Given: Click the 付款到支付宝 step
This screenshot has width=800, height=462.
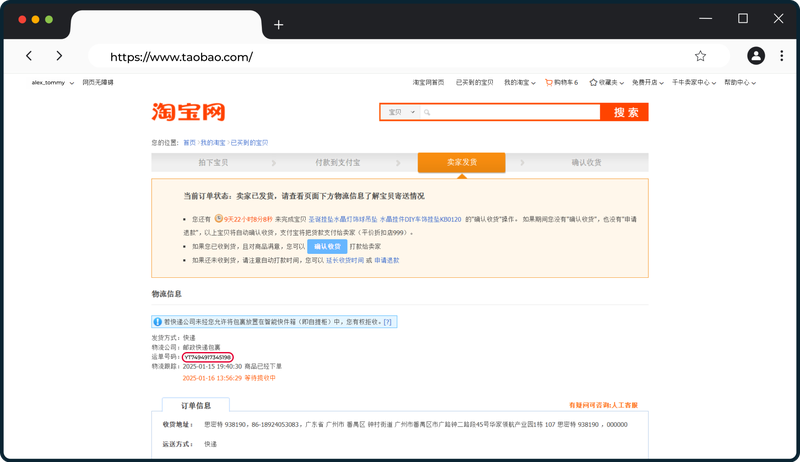Looking at the screenshot, I should point(338,163).
